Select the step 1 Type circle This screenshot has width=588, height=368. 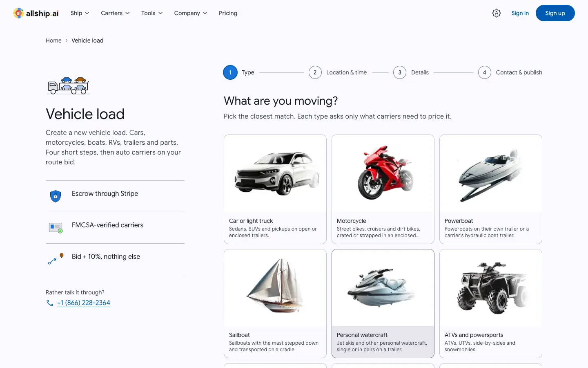(230, 72)
